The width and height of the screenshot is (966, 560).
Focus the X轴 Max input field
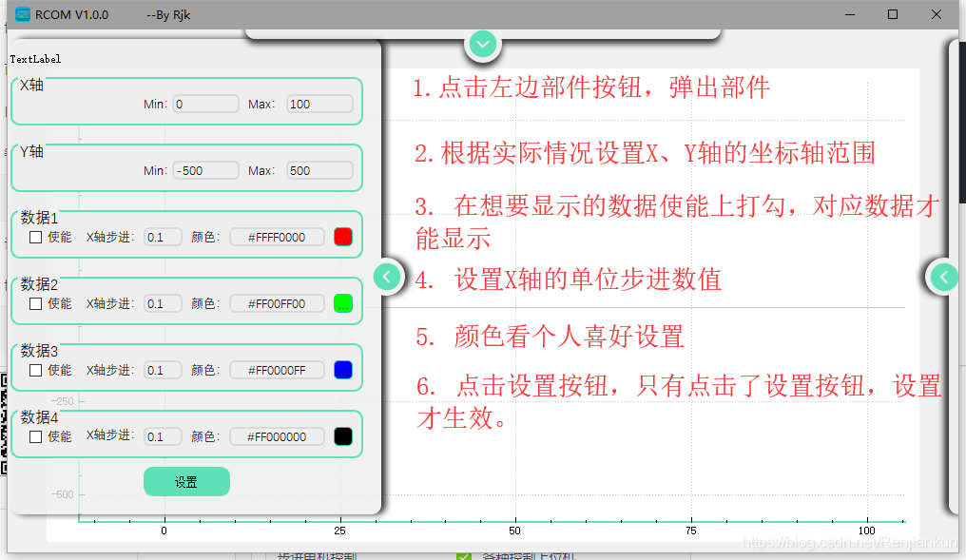(319, 105)
